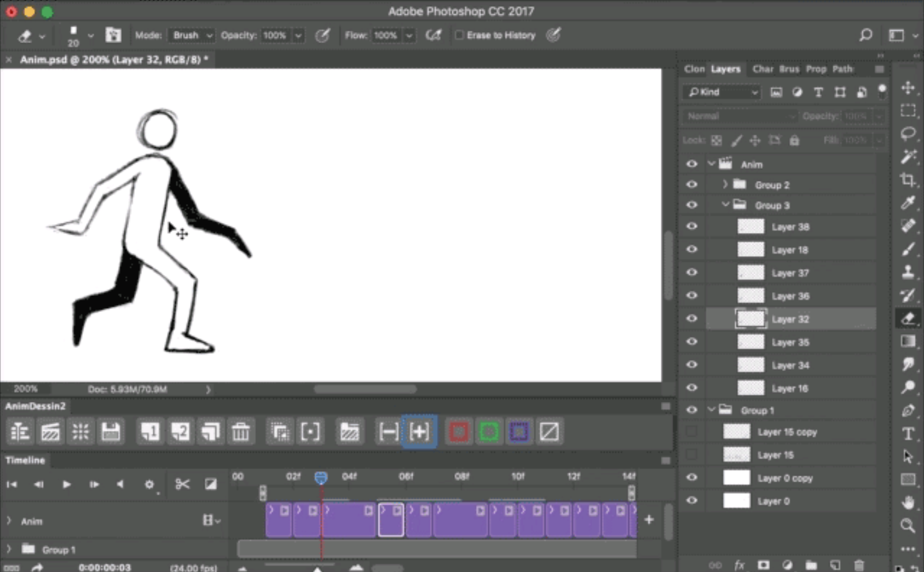Open the Opacity dropdown in the options bar
The image size is (924, 572).
(x=298, y=35)
